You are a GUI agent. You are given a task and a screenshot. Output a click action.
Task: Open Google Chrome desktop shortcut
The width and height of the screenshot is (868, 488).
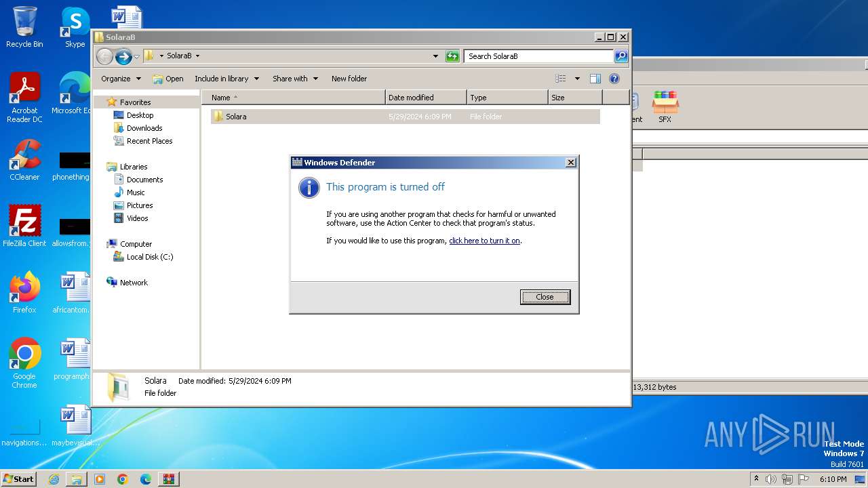coord(24,363)
